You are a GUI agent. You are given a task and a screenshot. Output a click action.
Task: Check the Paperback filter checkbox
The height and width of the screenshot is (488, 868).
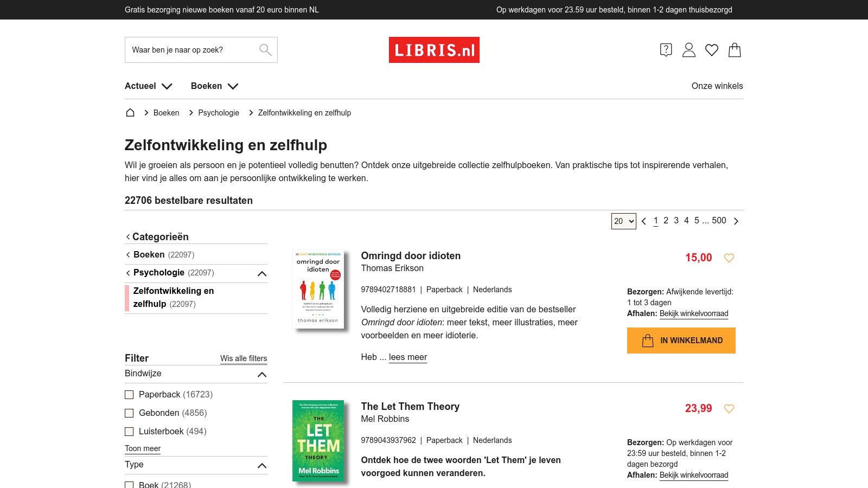[129, 395]
